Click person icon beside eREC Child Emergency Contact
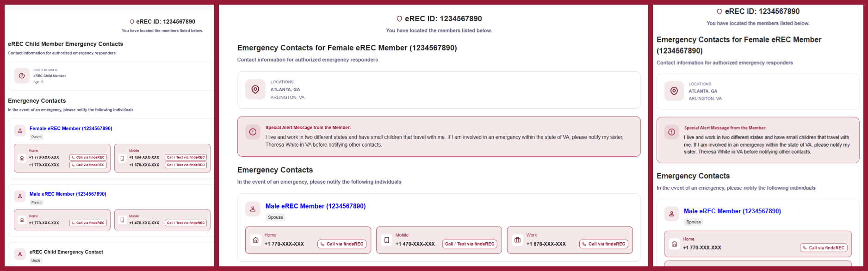The height and width of the screenshot is (271, 868). 20,254
